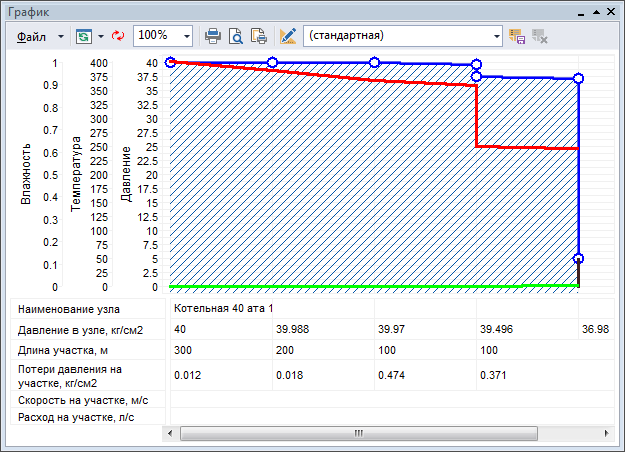The height and width of the screenshot is (452, 625).
Task: Click the first blue node marker at the graph's top-left
Action: (170, 62)
